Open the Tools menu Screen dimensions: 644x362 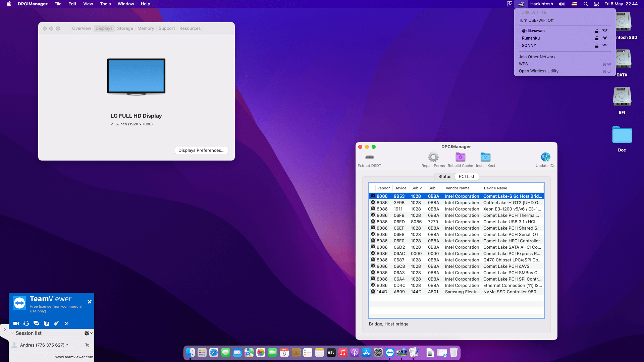point(105,4)
